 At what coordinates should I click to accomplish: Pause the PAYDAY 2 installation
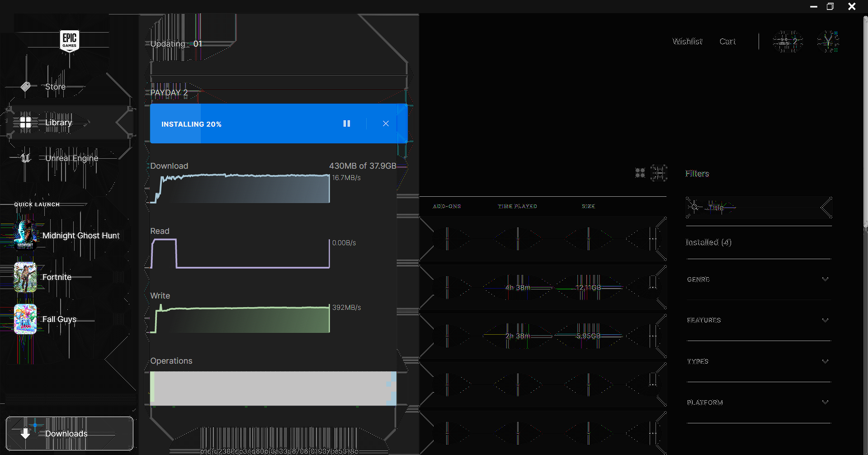[x=346, y=123]
